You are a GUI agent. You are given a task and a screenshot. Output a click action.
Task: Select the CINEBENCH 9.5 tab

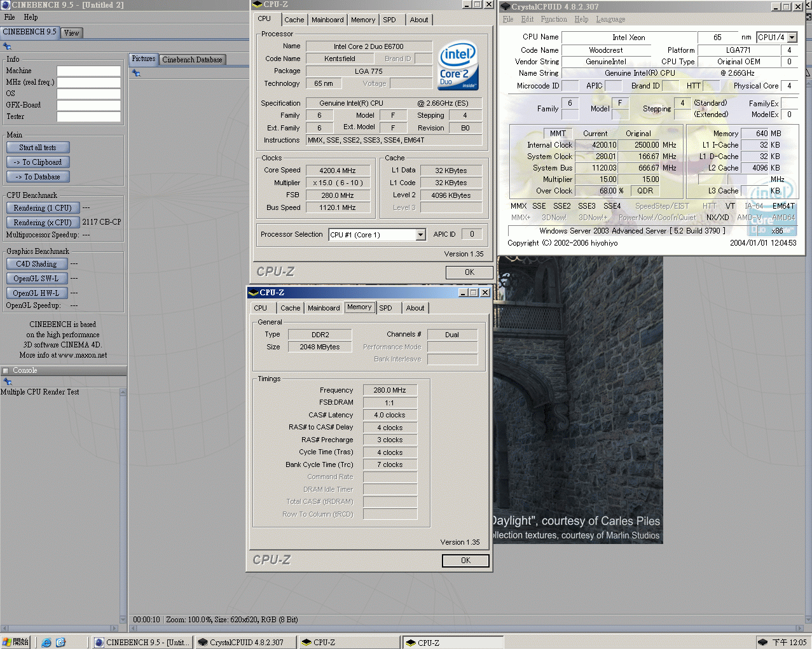(x=30, y=32)
